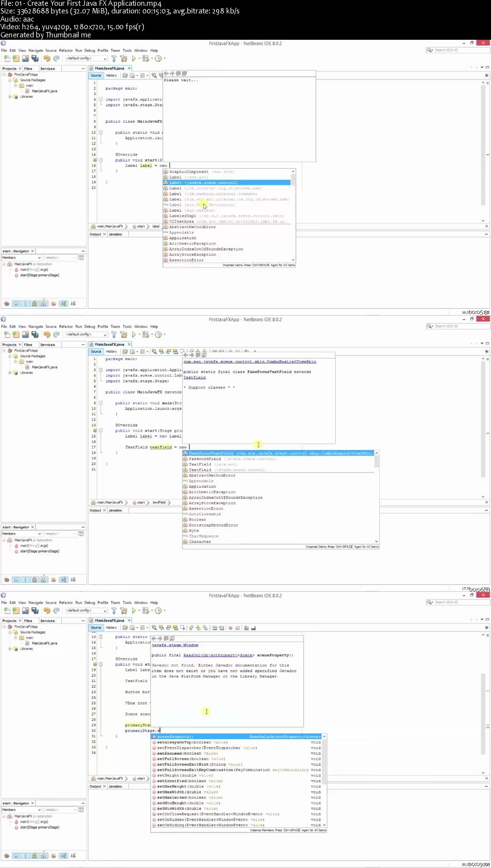The width and height of the screenshot is (491, 868).
Task: Open ReadOnlyObjectProperty link in javadoc popup
Action: (x=210, y=655)
